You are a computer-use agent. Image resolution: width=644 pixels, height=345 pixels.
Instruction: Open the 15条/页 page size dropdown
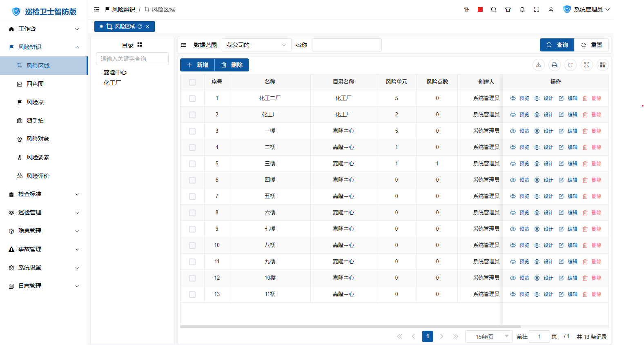489,336
